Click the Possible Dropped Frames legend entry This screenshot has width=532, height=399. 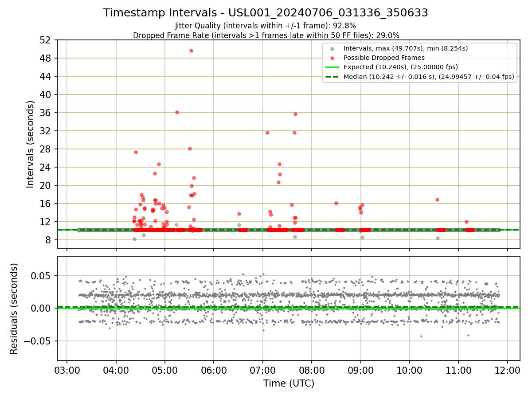coord(384,58)
